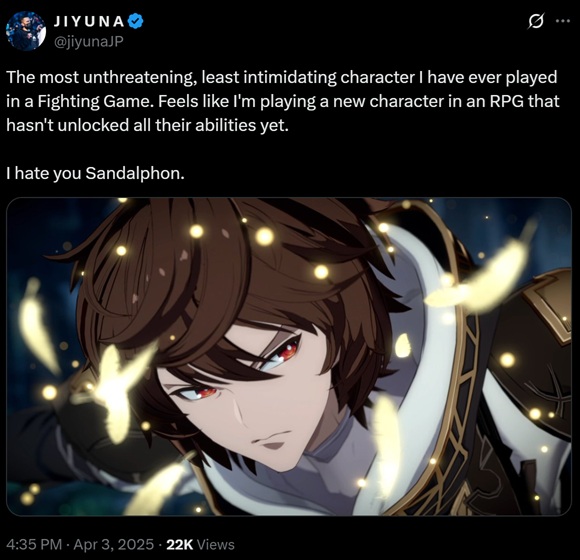Click the Apr 3, 2025 date
Image resolution: width=580 pixels, height=560 pixels.
point(114,544)
